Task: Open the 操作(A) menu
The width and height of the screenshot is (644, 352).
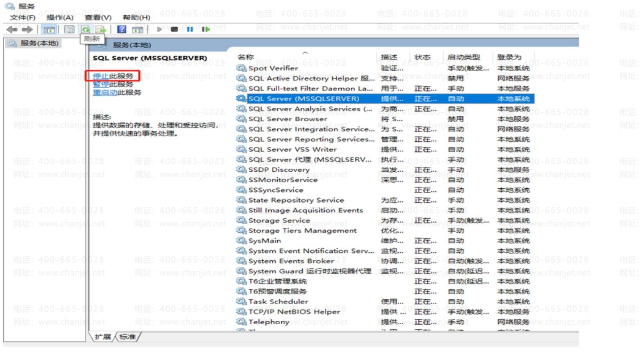Action: point(60,17)
